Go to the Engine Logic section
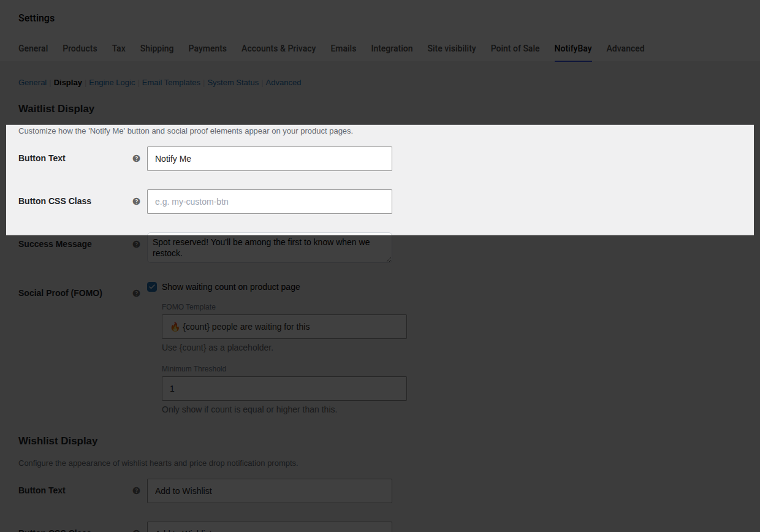 112,83
